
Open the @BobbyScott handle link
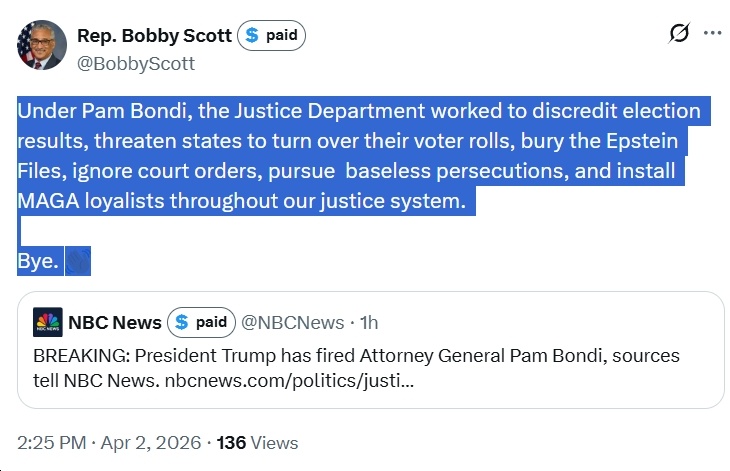click(x=136, y=63)
